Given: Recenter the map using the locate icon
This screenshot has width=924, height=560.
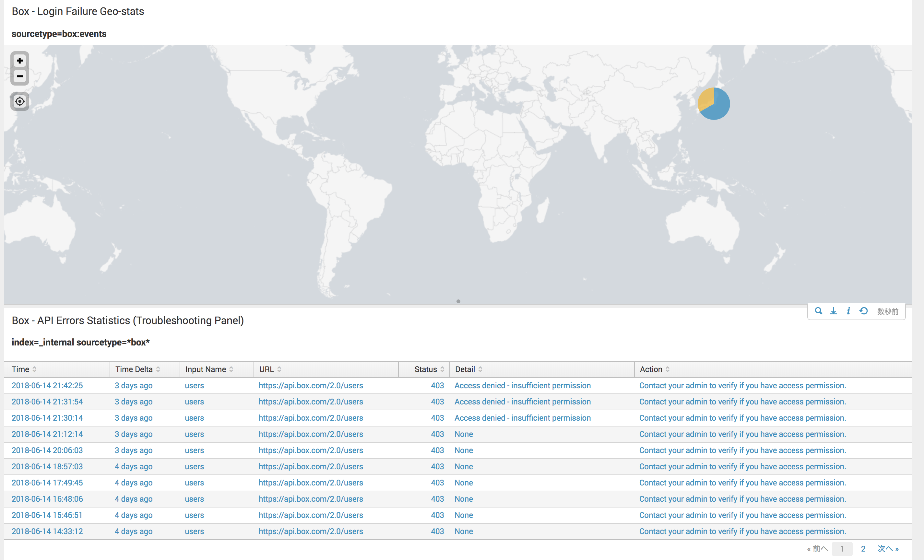Looking at the screenshot, I should click(19, 101).
